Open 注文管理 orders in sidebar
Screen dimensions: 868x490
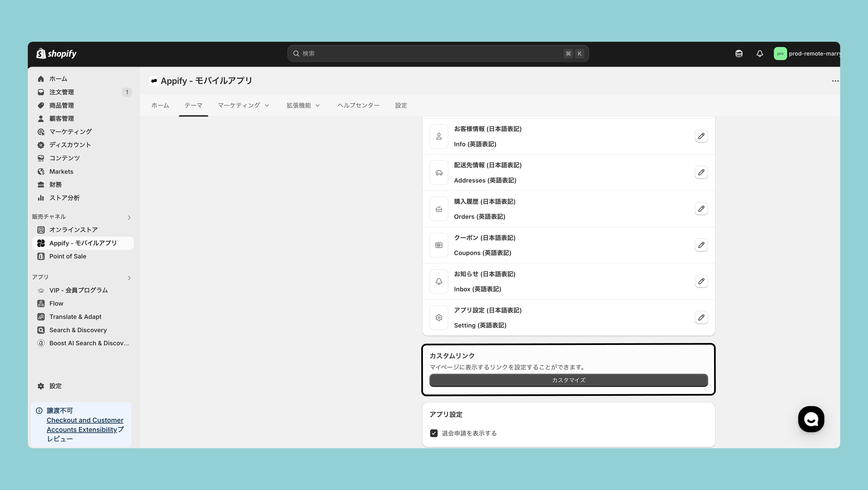83,92
